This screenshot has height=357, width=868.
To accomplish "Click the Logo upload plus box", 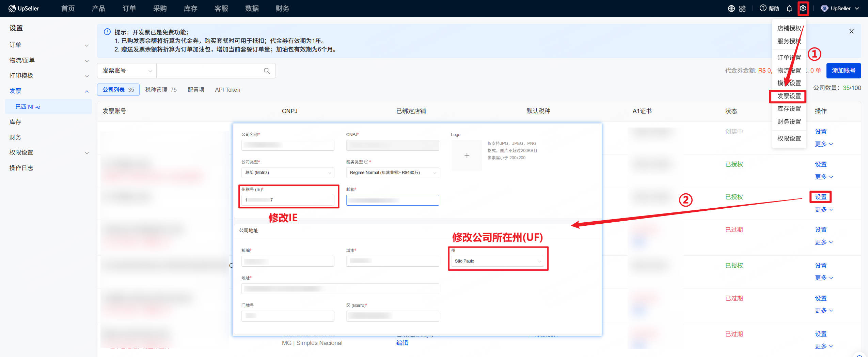I will click(466, 155).
